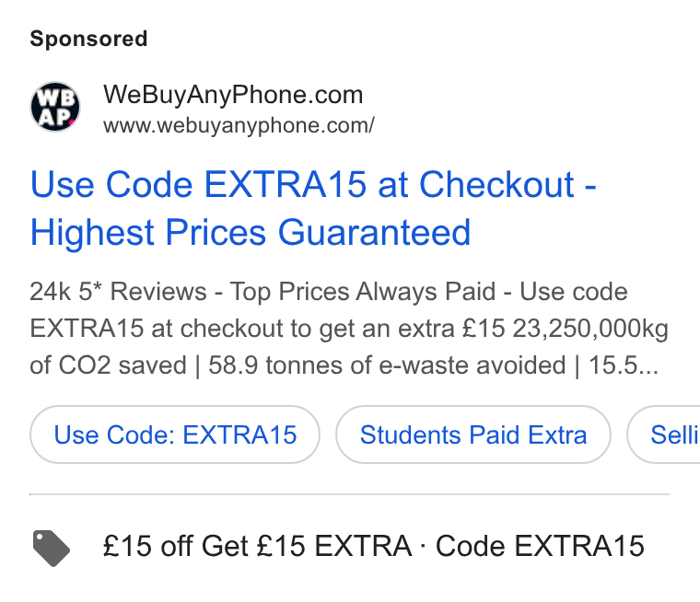700x602 pixels.
Task: Click '58.9 tonnes of e-waste avoided' text
Action: point(387,365)
